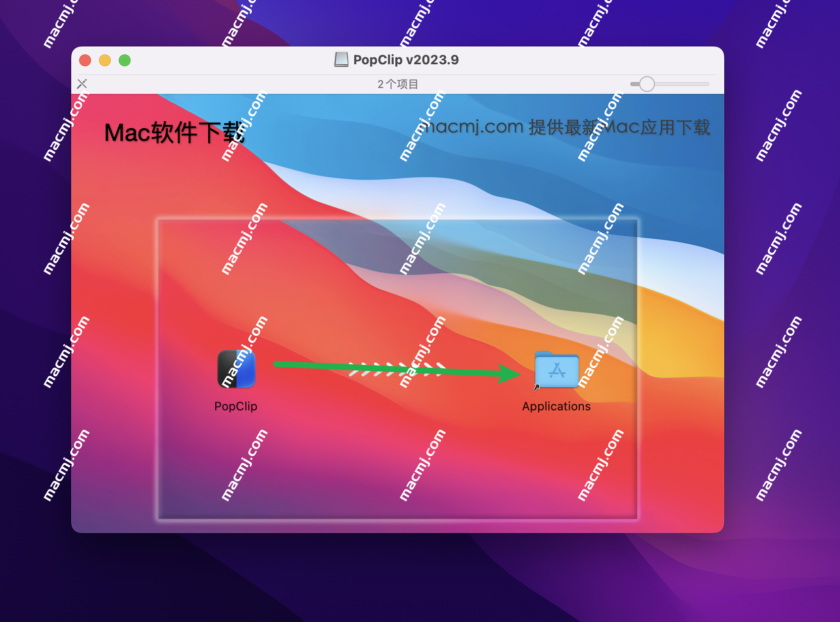Image resolution: width=840 pixels, height=622 pixels.
Task: Close the PopClip v2023.9 window
Action: pyautogui.click(x=85, y=60)
